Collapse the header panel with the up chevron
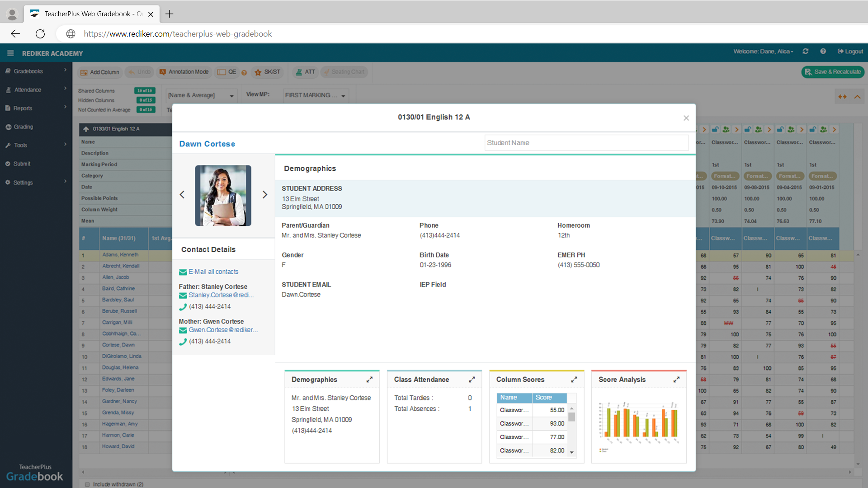 (857, 97)
